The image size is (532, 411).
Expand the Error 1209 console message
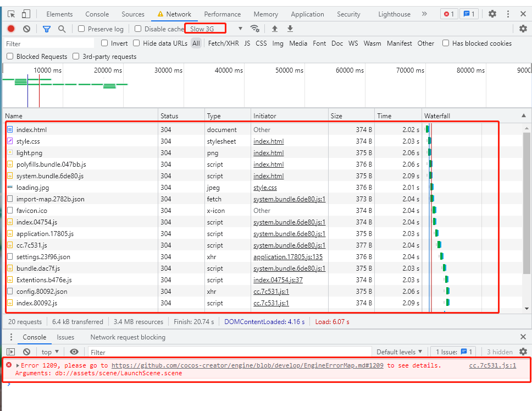pyautogui.click(x=18, y=365)
